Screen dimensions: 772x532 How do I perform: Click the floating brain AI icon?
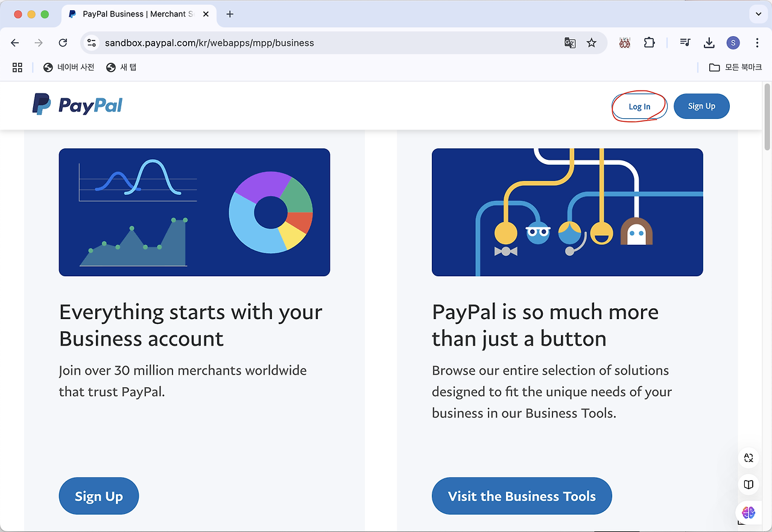coord(748,513)
